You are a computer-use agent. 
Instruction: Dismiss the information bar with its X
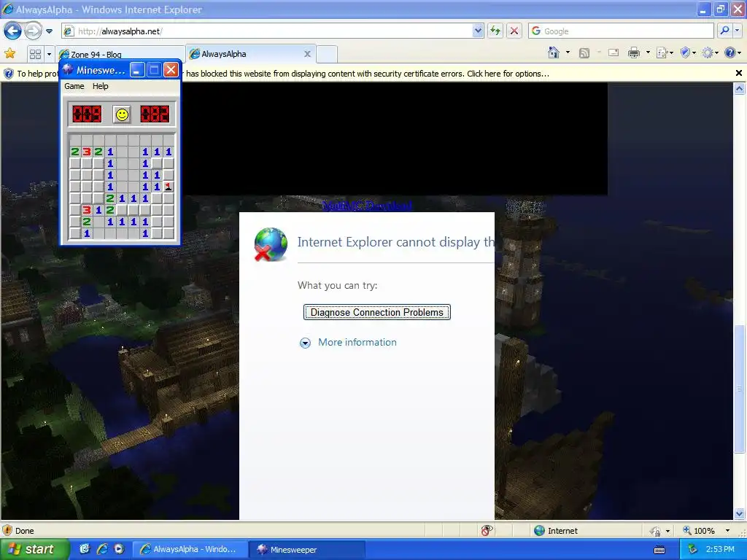click(739, 74)
